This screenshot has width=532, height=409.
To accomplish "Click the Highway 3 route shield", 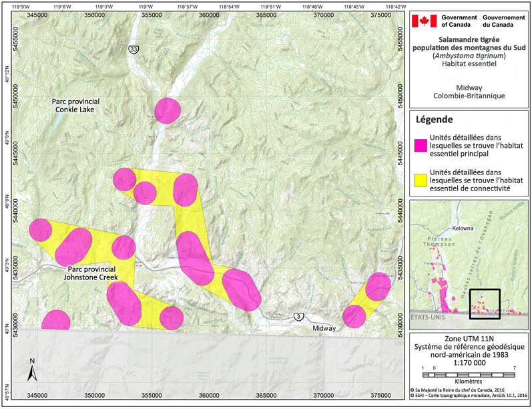I will click(x=296, y=316).
